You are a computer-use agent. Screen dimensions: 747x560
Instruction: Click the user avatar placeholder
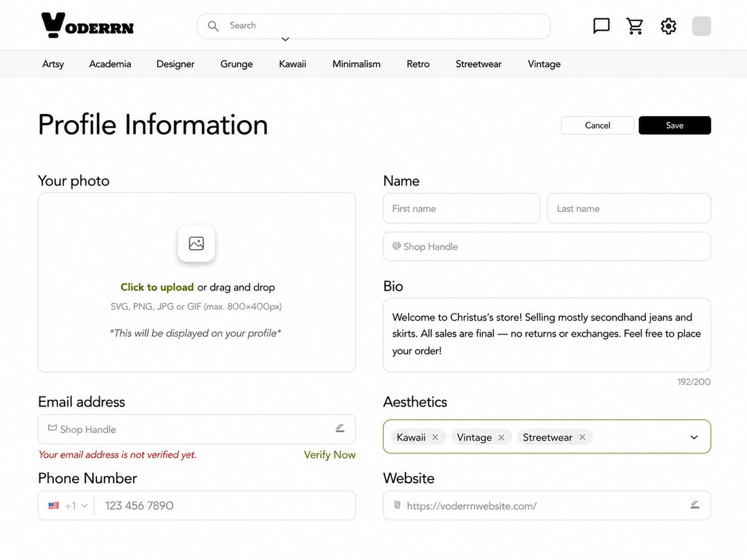point(702,26)
